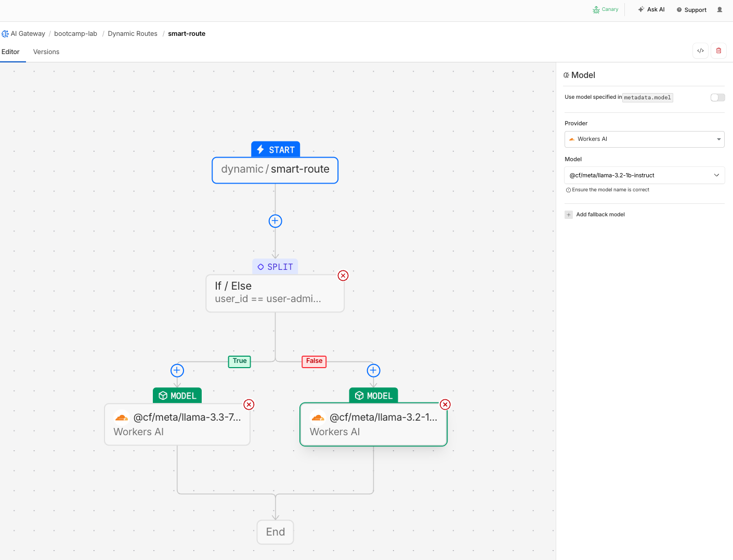Add step on False branch
The image size is (733, 560).
tap(373, 370)
